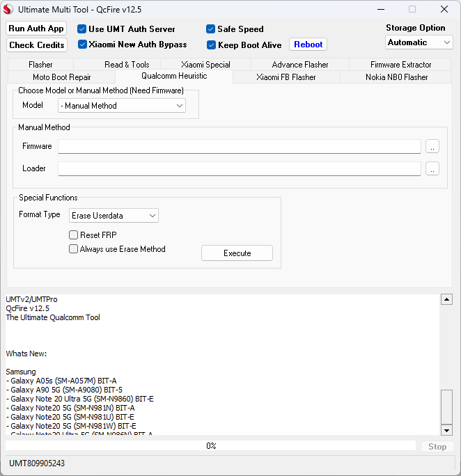461x476 pixels.
Task: Select the Firmware Extractor tab
Action: 400,65
